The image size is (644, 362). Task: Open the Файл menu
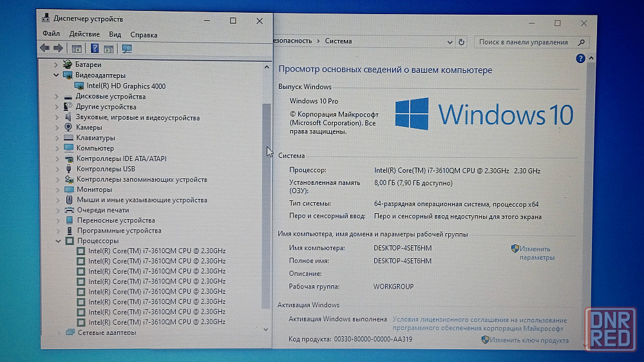(x=51, y=33)
